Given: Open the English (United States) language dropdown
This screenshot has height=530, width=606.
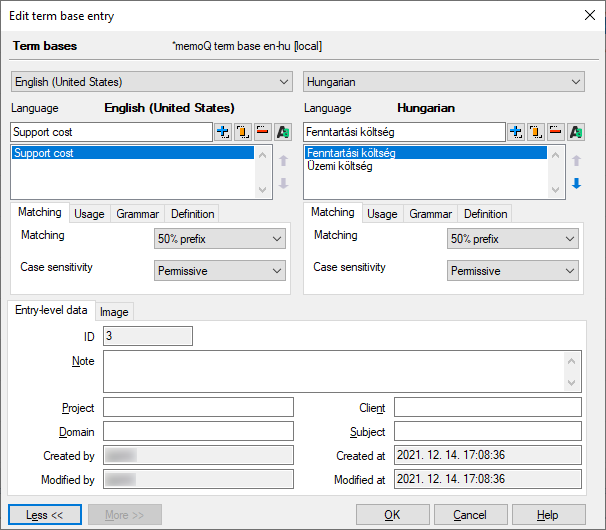Looking at the screenshot, I should [148, 82].
